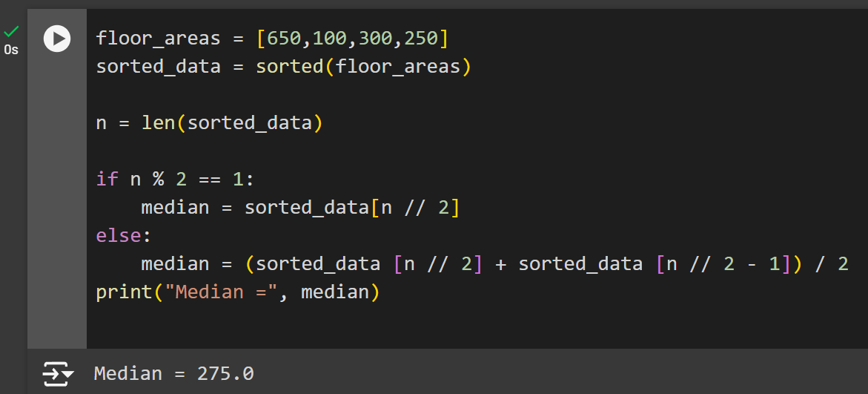Click the value 100 in the list
The width and height of the screenshot is (868, 394).
pyautogui.click(x=331, y=38)
